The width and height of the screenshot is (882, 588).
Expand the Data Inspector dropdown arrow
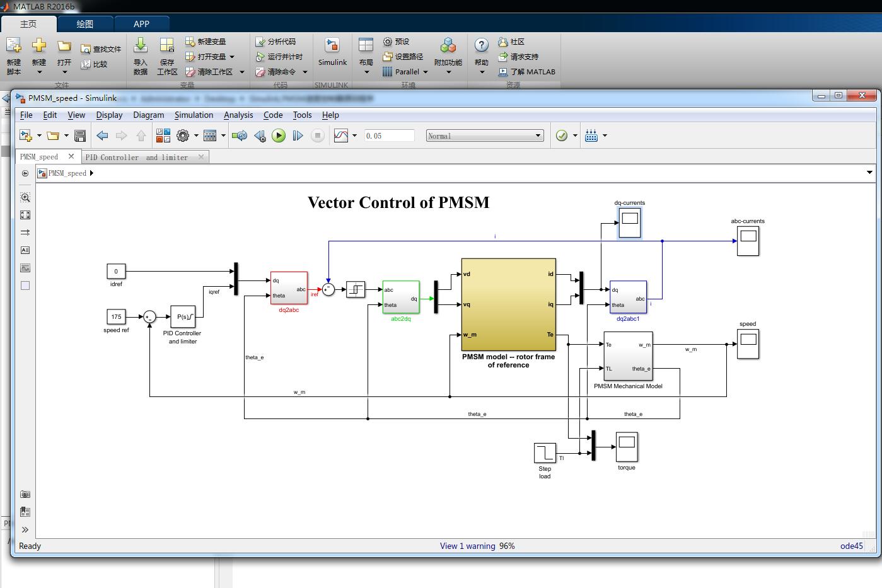[x=354, y=135]
